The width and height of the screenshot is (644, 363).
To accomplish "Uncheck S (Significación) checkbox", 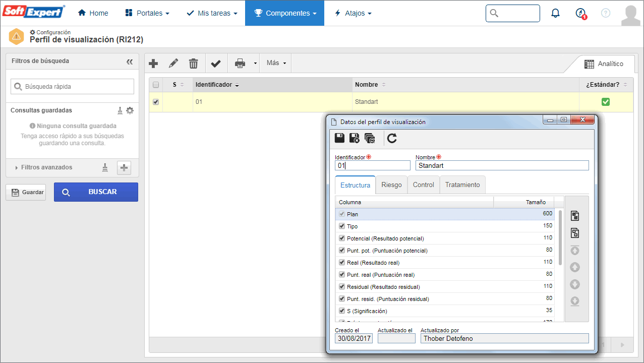I will point(342,311).
